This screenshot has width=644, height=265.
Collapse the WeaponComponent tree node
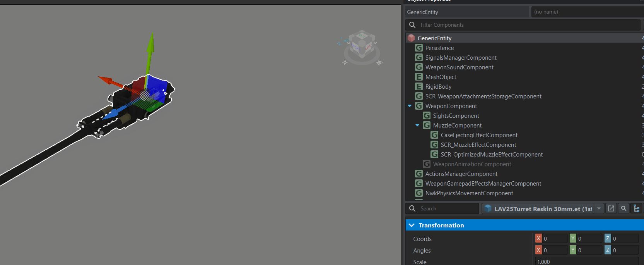click(410, 106)
